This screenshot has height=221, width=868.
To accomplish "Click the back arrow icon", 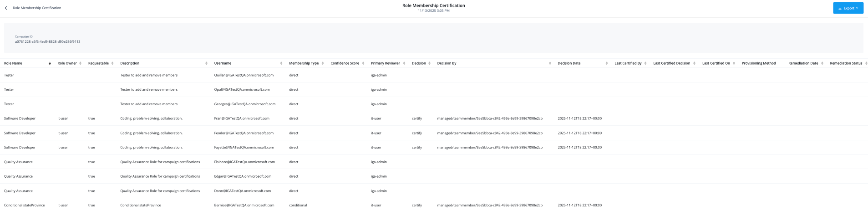I will click(x=6, y=8).
